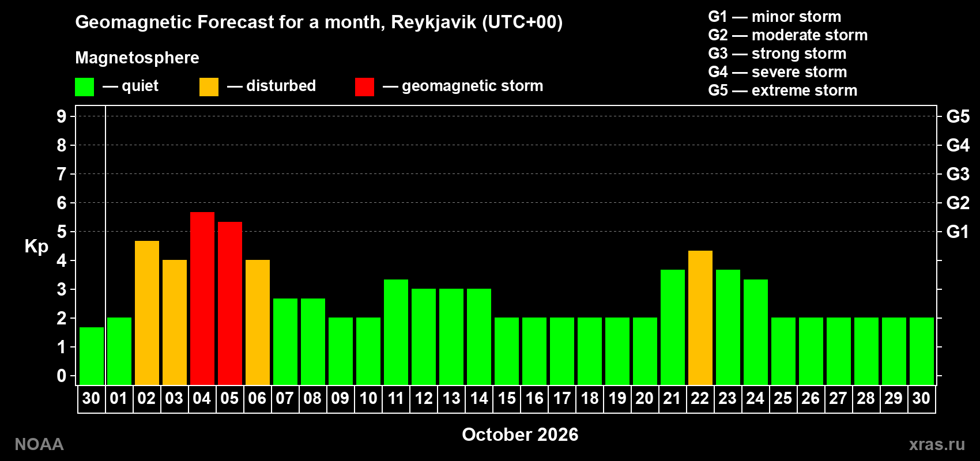Screen dimensions: 980x461
Task: Click the 'October 2026' axis caption
Action: (520, 434)
